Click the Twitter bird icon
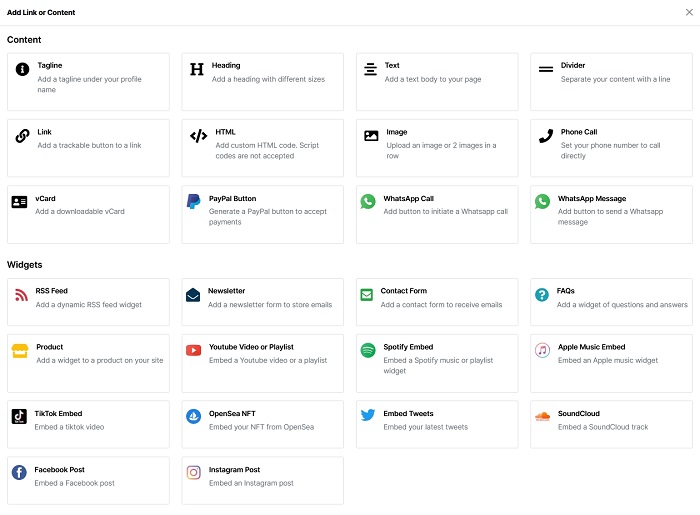The width and height of the screenshot is (700, 515). [x=368, y=415]
